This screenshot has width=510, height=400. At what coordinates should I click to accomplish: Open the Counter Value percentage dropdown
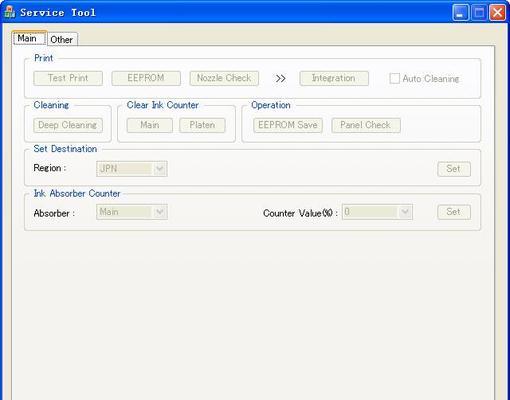377,212
